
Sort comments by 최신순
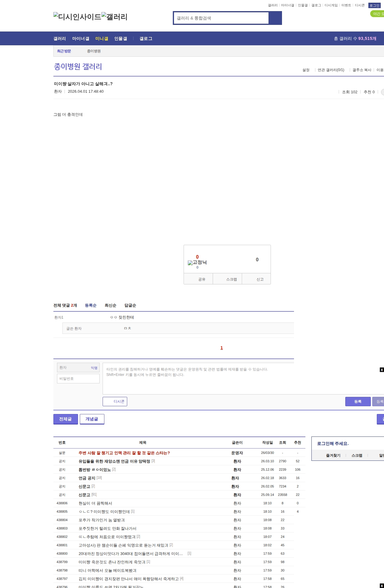(110, 305)
